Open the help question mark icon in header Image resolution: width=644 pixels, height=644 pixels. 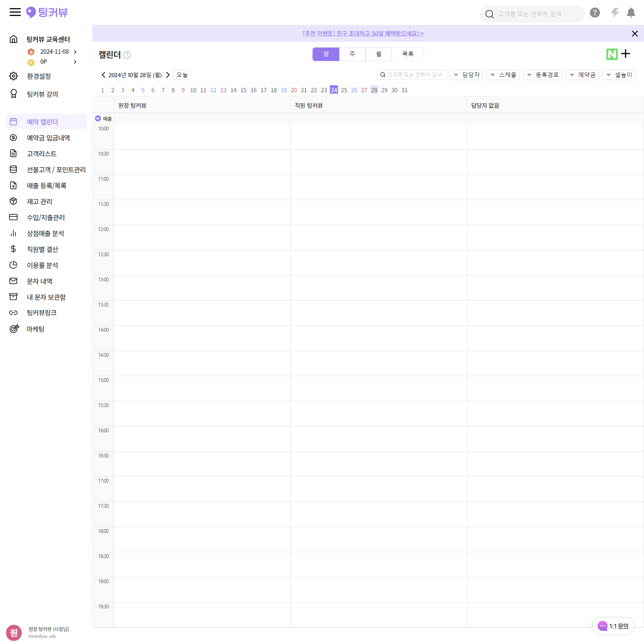pos(595,13)
